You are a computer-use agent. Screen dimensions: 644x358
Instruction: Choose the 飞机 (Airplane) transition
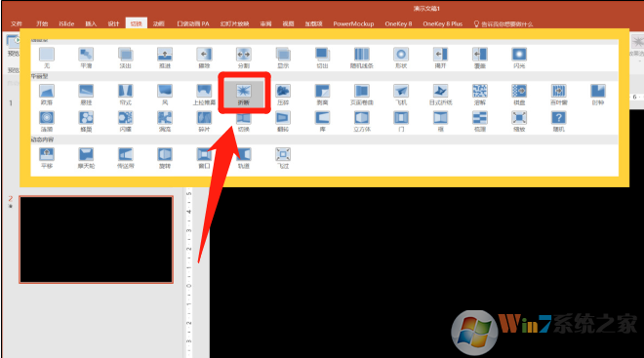401,95
